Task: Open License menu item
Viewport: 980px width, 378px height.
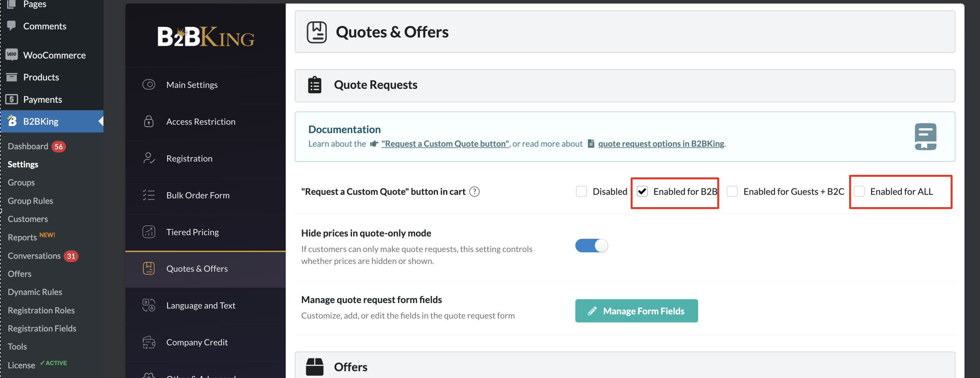Action: click(21, 365)
